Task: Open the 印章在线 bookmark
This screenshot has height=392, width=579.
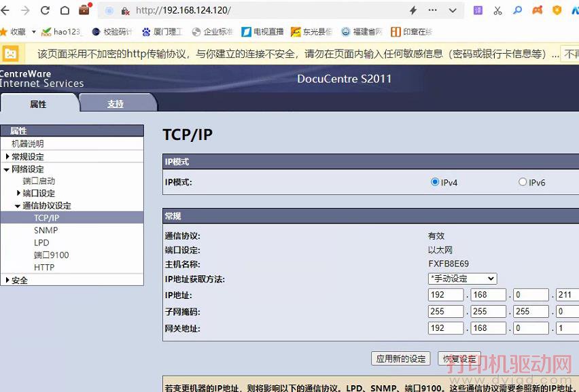Action: click(x=411, y=32)
